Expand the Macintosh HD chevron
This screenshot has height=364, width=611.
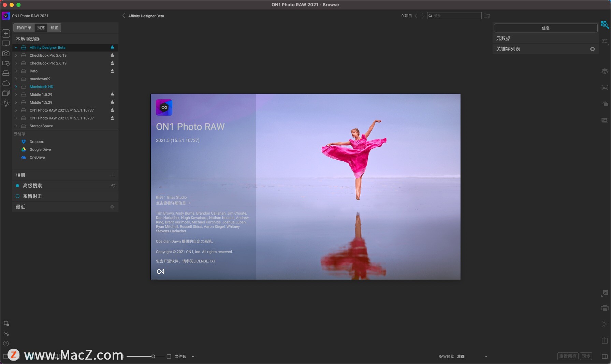pos(16,87)
